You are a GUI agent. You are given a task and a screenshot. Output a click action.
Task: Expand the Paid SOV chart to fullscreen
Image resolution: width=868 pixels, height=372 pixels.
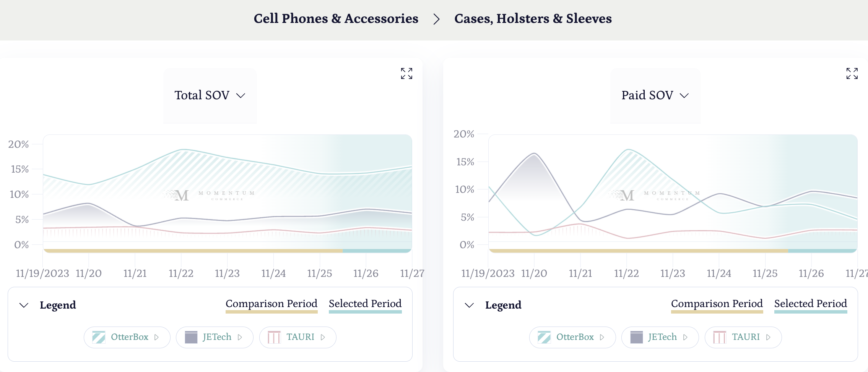(x=852, y=73)
